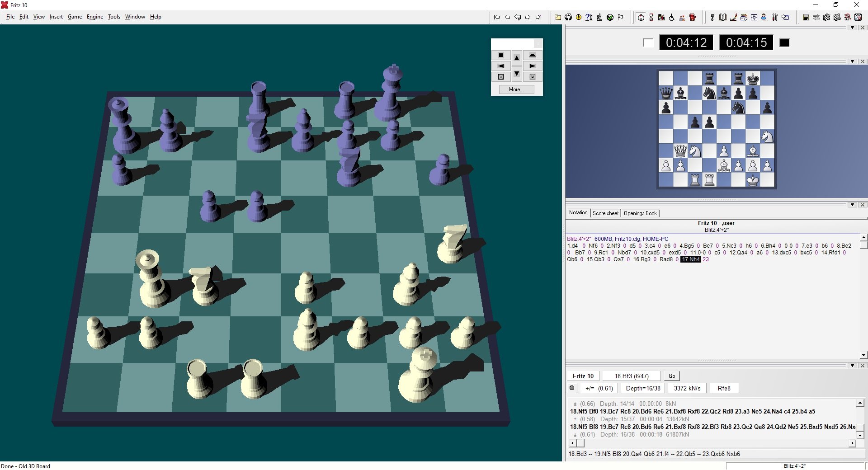Click engine piston icon in toolbar
Viewport: 868px width, 470px height.
click(x=712, y=17)
